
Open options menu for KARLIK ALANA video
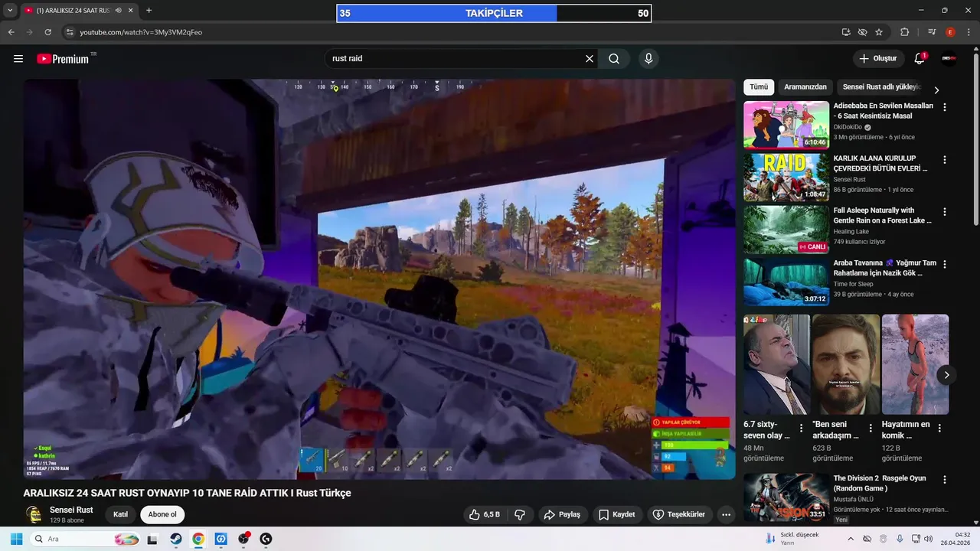click(945, 160)
